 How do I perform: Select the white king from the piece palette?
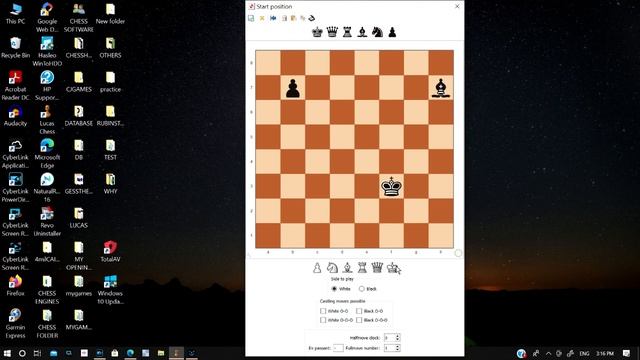click(x=392, y=268)
